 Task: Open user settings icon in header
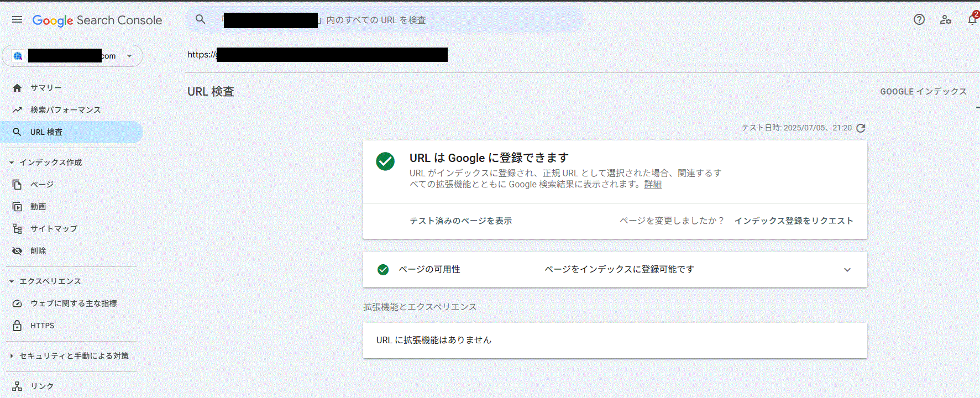946,19
